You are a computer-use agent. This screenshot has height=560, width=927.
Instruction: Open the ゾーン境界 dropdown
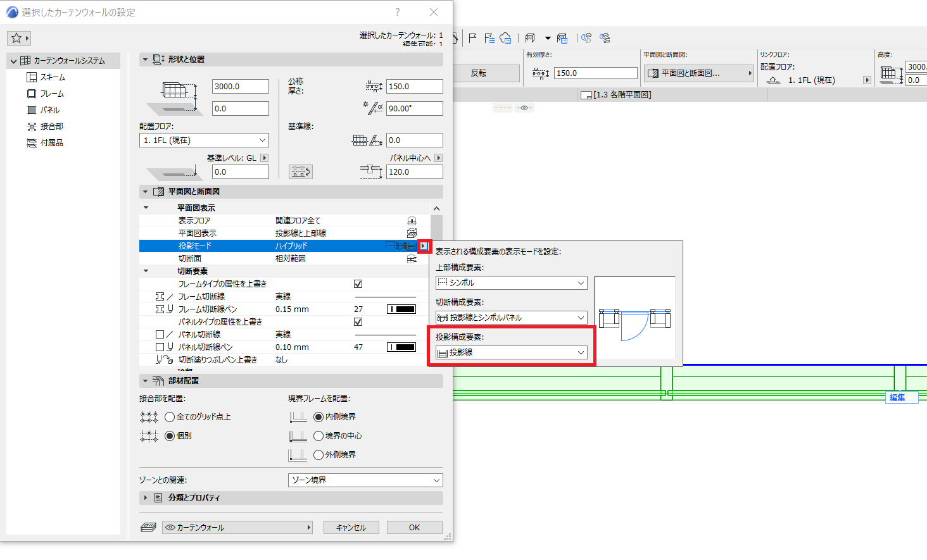click(365, 480)
